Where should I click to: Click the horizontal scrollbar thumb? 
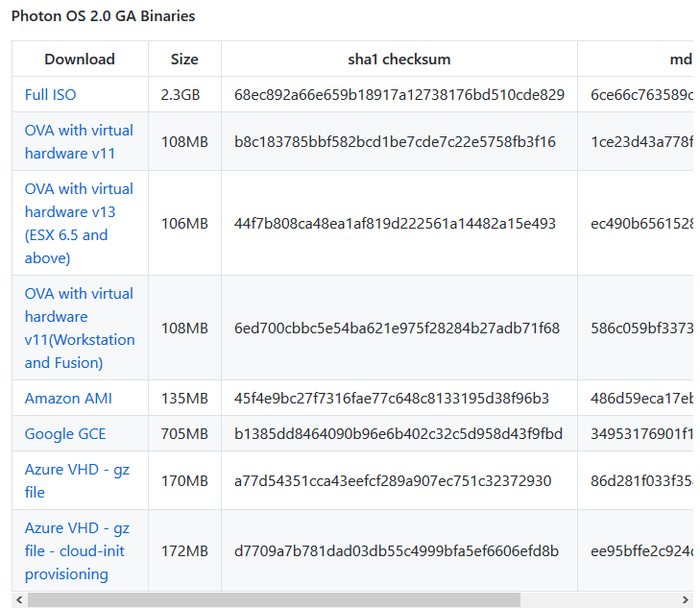274,599
